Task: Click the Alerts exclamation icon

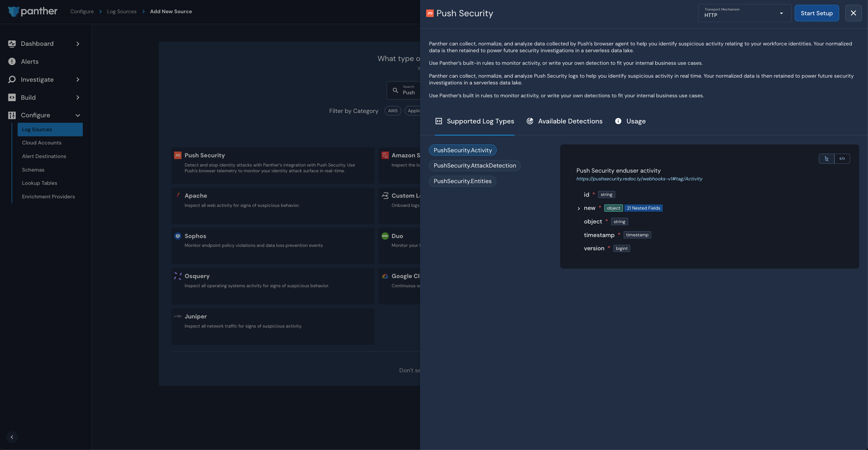Action: tap(12, 62)
